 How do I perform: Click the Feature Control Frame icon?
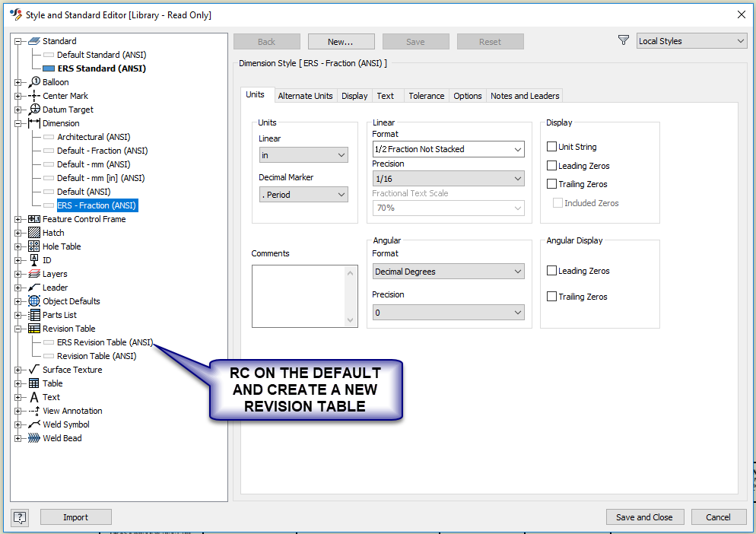[33, 219]
